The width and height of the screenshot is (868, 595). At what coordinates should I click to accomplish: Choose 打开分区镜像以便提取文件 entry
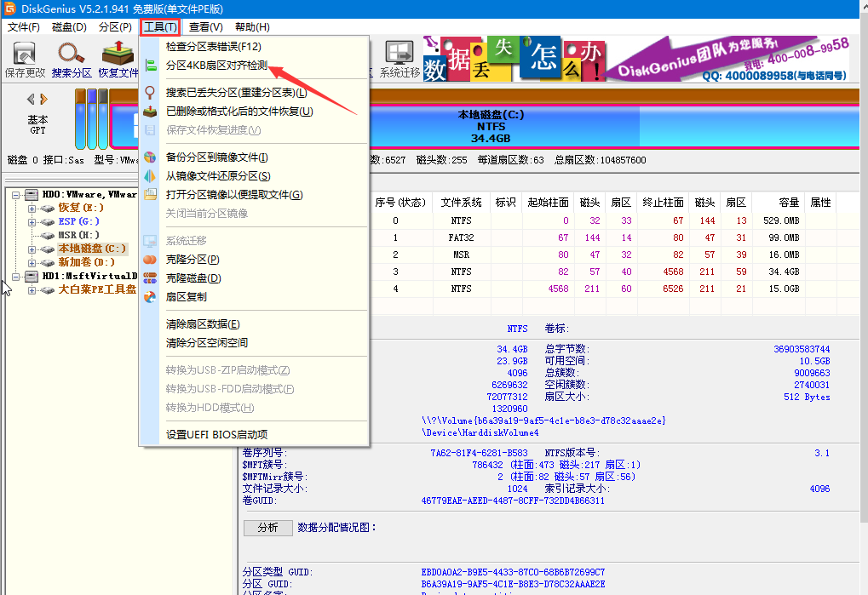254,195
